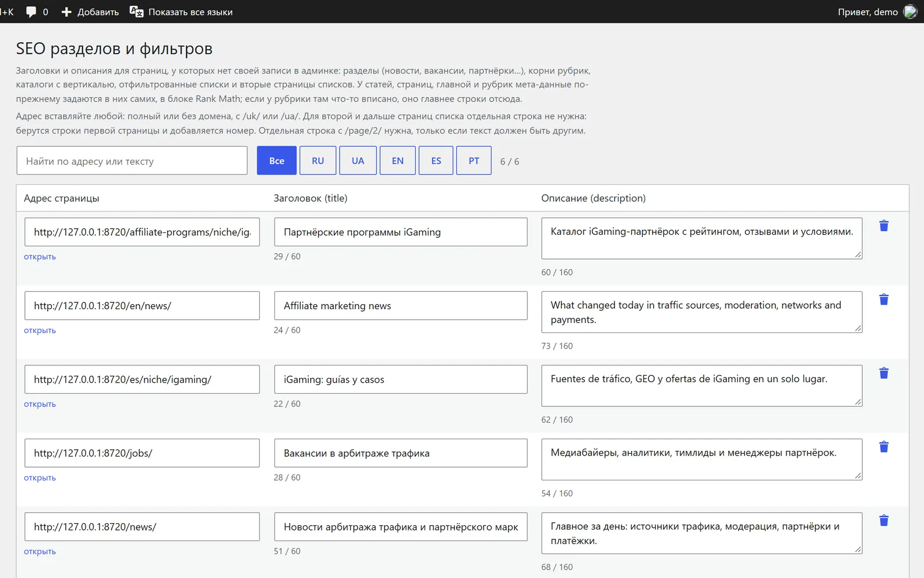Delete the /es/niche/igaming/ row with trash icon
Screen dimensions: 924x578
pos(884,373)
